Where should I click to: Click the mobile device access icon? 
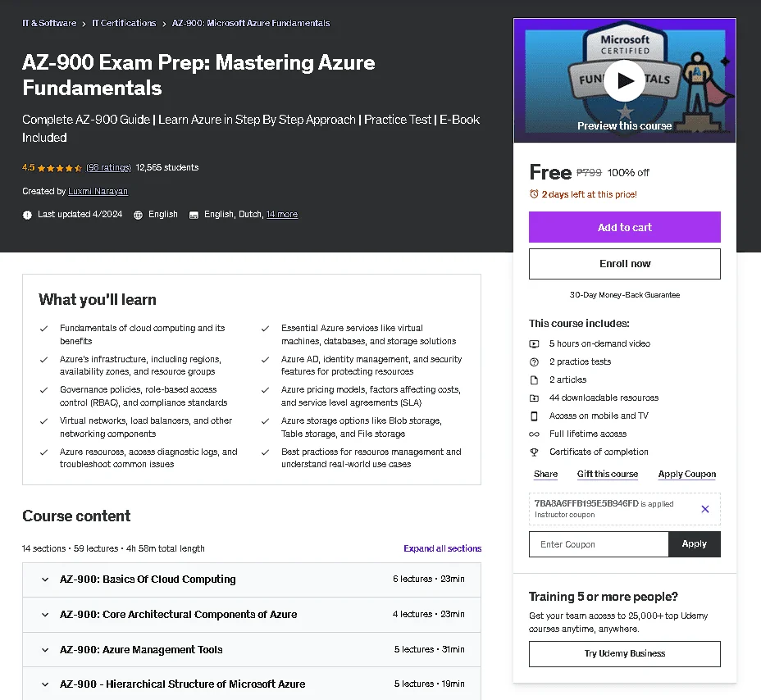[x=534, y=416]
